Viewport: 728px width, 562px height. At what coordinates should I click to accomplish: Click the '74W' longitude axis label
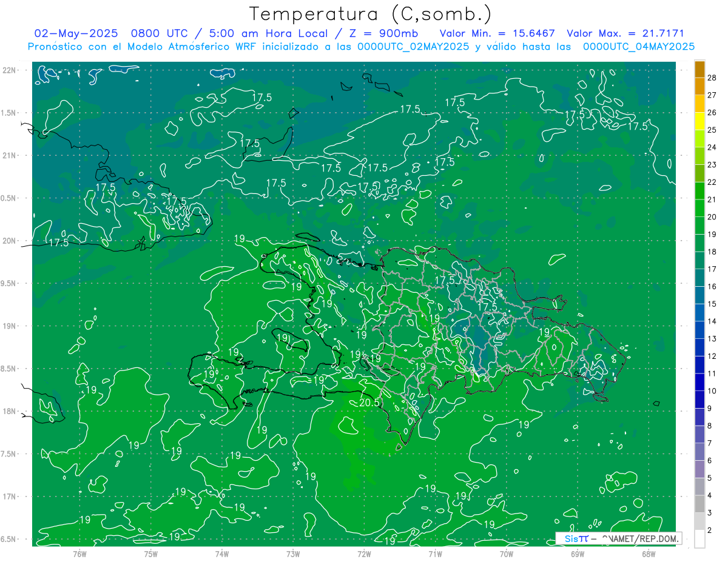pyautogui.click(x=221, y=554)
